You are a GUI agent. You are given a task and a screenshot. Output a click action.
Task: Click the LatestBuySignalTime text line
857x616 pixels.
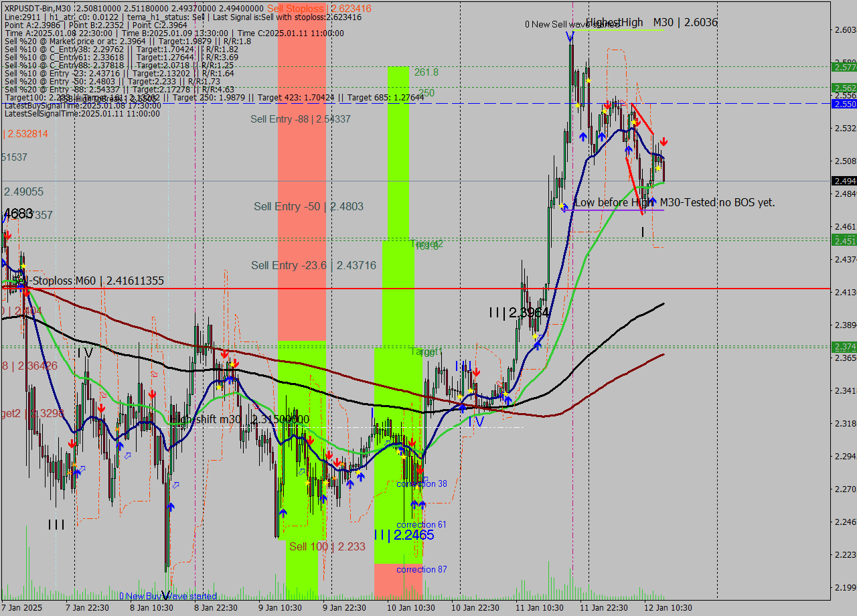click(x=82, y=106)
